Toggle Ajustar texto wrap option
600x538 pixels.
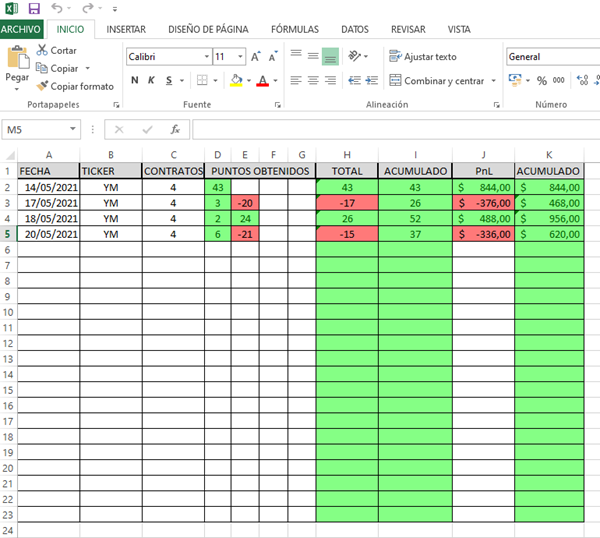423,57
